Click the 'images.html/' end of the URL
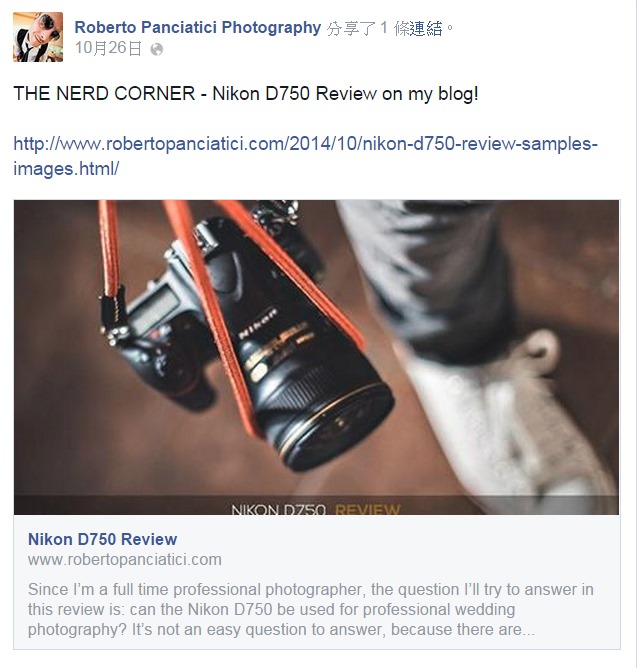Screen dimensions: 637x668 tap(66, 169)
